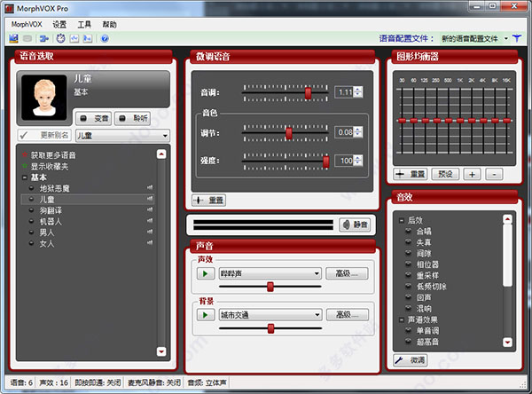
Task: Open the 工具 menu
Action: [84, 25]
